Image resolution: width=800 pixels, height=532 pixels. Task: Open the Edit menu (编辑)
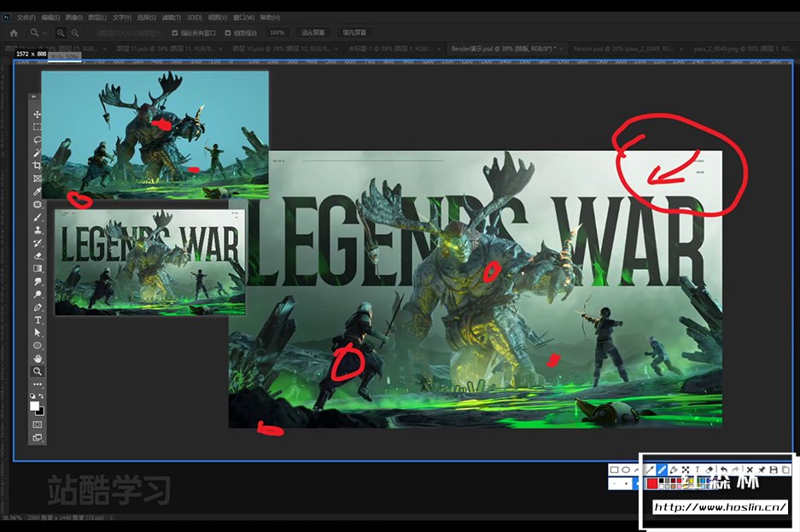(x=50, y=17)
